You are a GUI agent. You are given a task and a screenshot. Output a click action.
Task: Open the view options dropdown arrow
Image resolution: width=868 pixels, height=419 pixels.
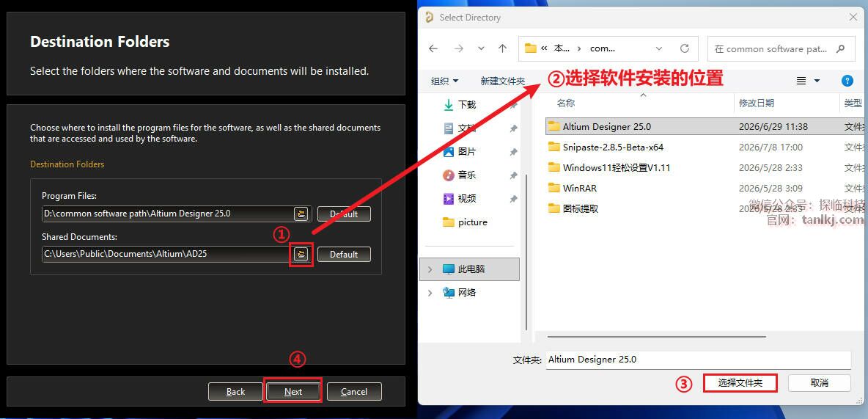[817, 81]
